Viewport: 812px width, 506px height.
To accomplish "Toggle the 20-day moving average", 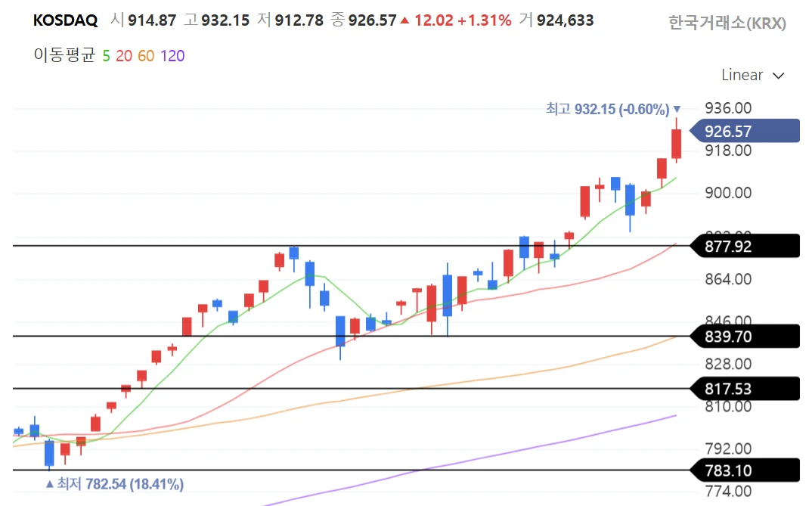I will 123,55.
